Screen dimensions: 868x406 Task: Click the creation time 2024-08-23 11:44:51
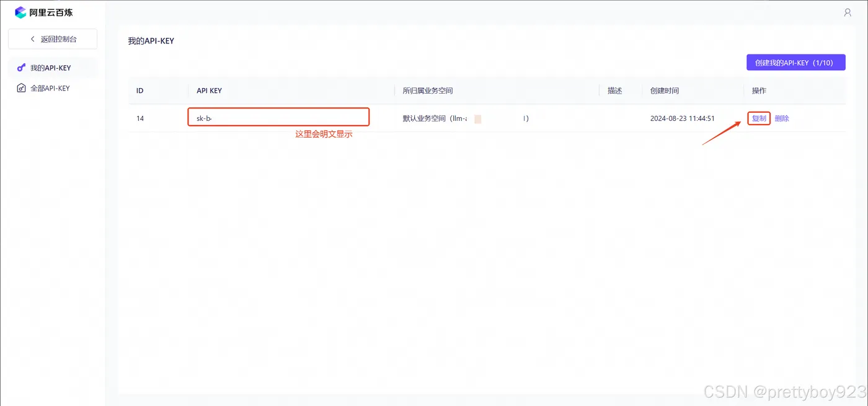(x=683, y=118)
